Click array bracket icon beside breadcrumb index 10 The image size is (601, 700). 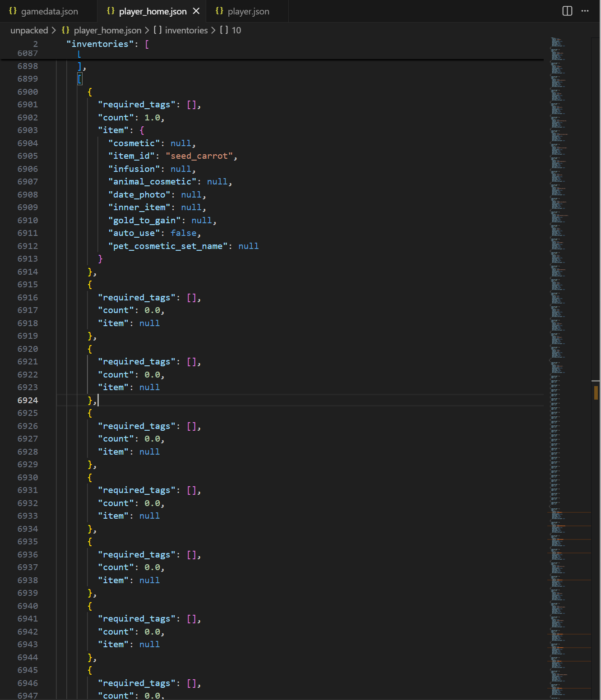tap(224, 30)
